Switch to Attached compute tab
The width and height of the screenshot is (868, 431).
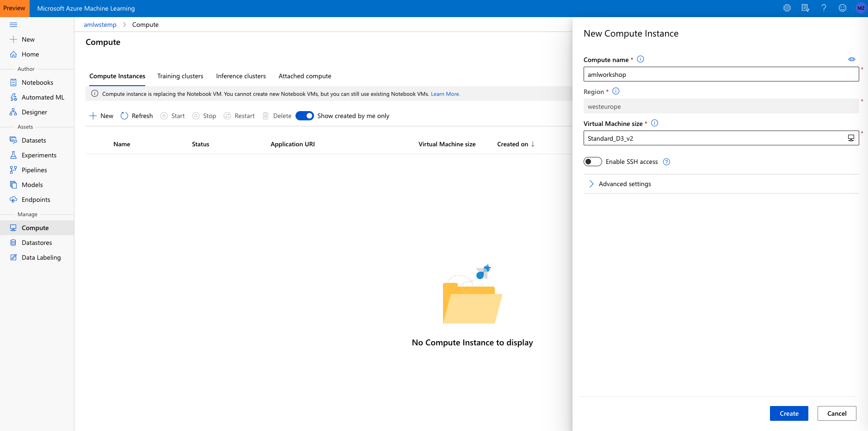pos(305,76)
